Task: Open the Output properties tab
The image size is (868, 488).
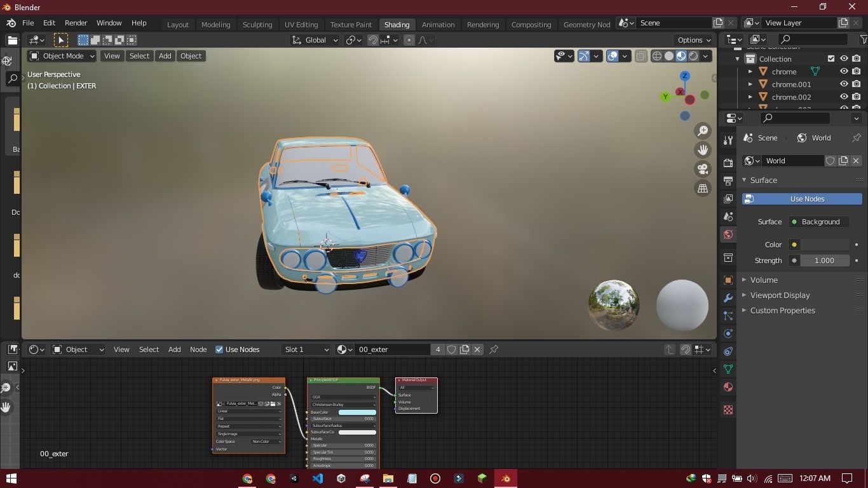Action: coord(728,181)
